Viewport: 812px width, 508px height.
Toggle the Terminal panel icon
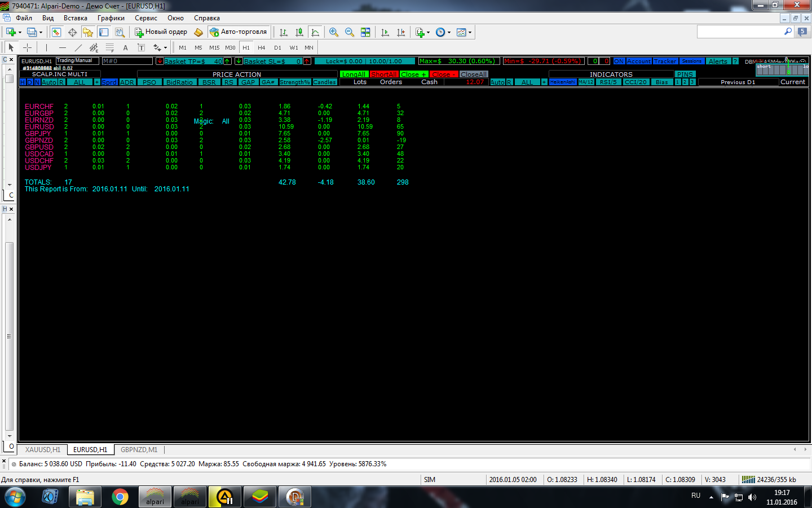coord(104,32)
